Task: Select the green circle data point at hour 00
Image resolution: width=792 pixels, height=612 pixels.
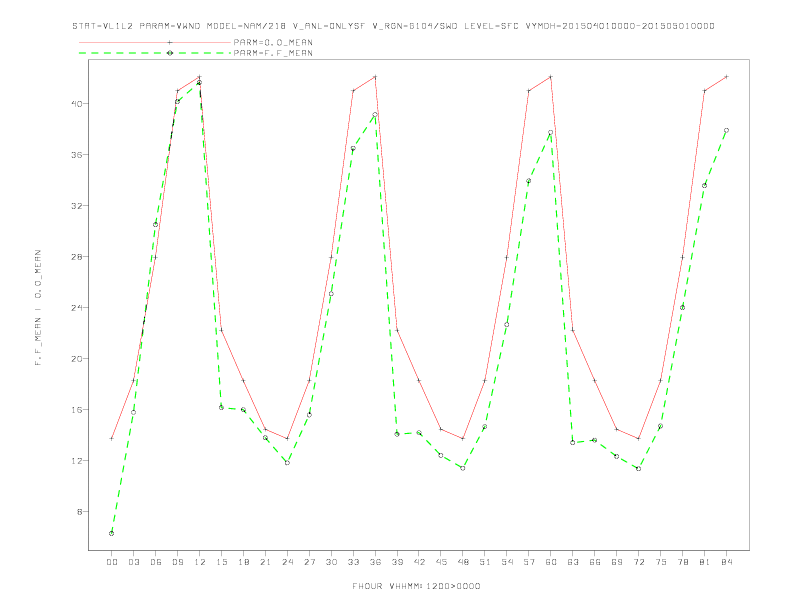Action: 112,533
